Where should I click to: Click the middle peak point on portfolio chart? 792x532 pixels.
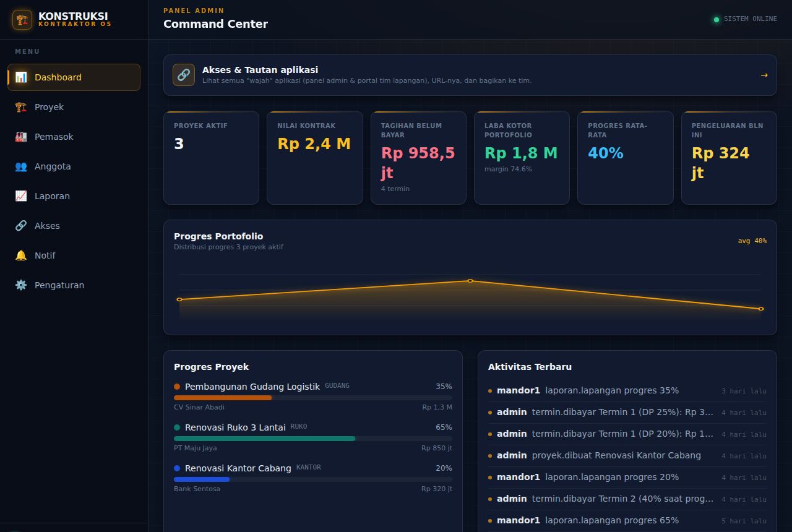click(x=470, y=281)
